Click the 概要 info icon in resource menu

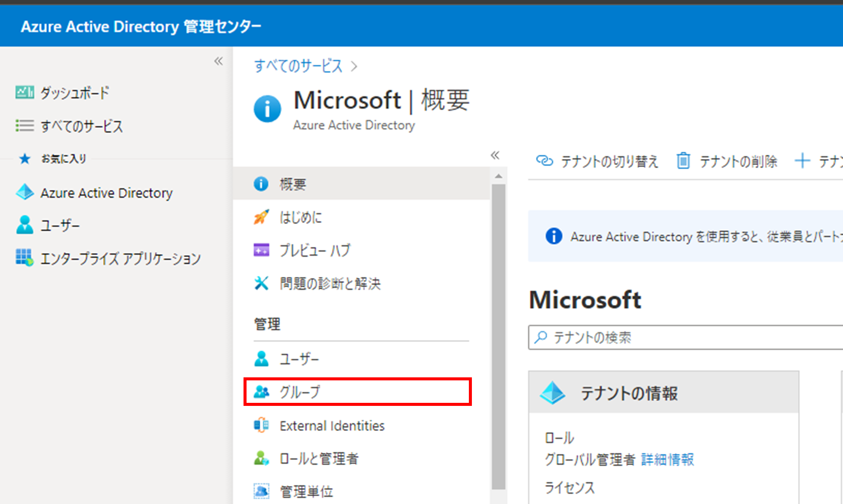click(261, 184)
